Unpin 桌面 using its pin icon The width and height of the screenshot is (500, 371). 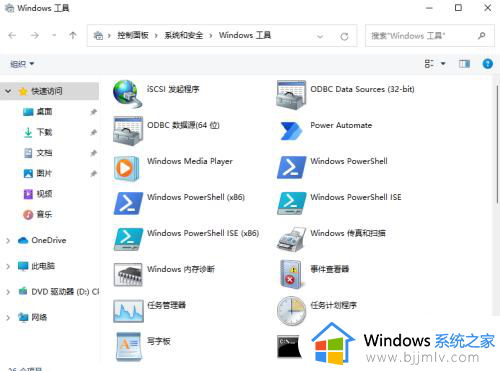[94, 112]
